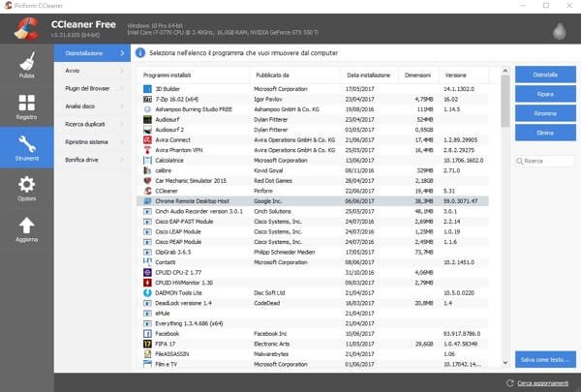Select the Strumenti wrench tool section

click(x=27, y=147)
